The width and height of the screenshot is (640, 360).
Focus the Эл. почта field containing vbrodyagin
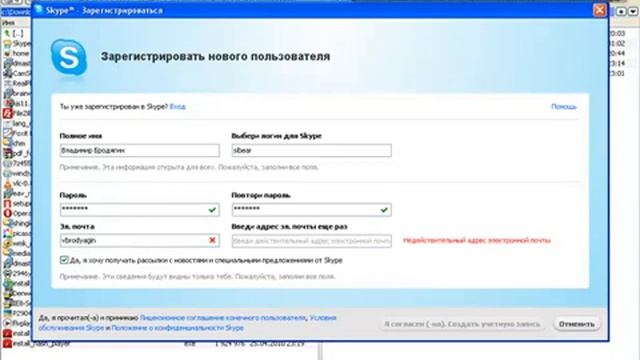coord(140,240)
